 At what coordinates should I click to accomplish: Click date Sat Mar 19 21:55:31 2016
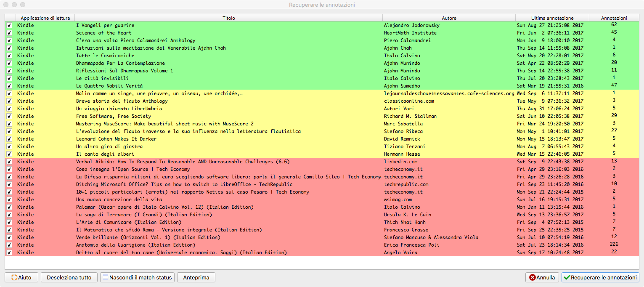pyautogui.click(x=550, y=86)
